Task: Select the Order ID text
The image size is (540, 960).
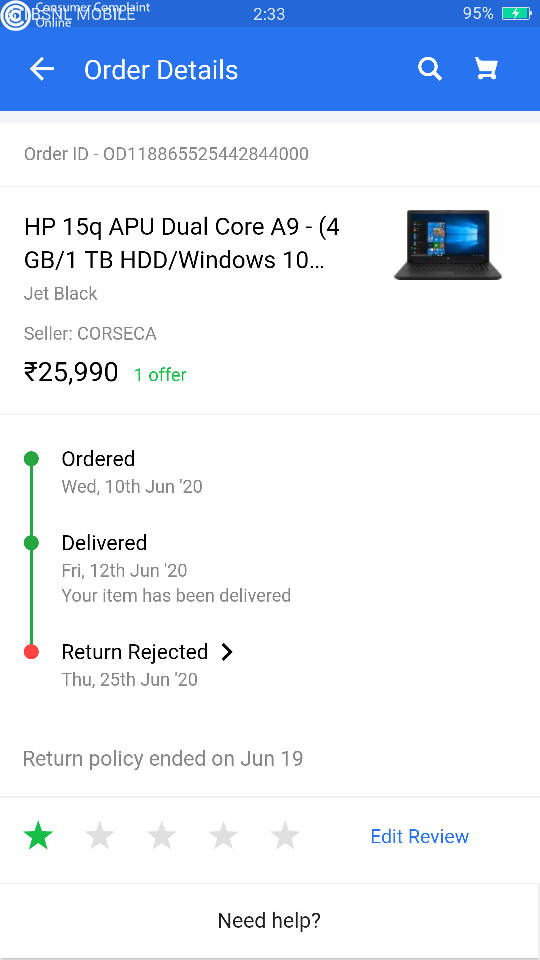Action: pos(166,154)
